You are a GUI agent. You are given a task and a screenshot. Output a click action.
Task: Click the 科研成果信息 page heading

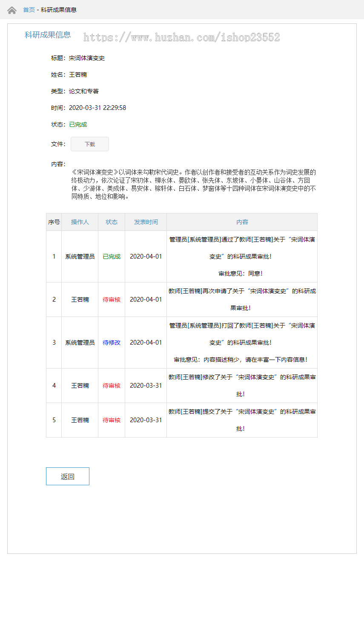point(48,36)
